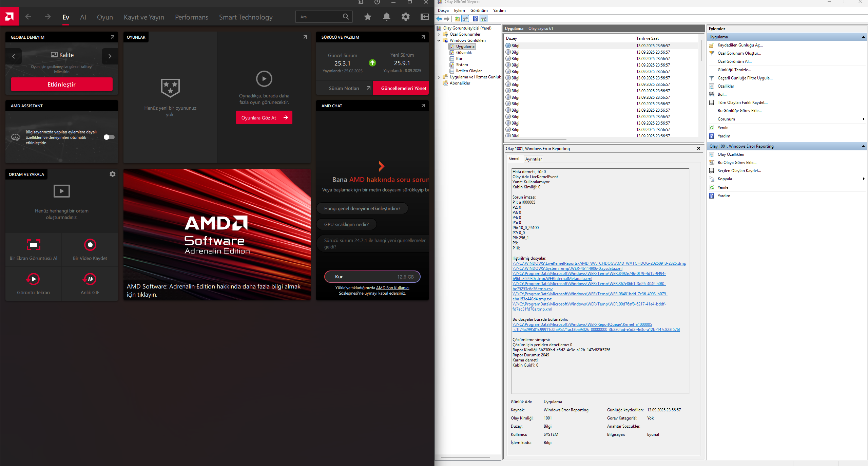The height and width of the screenshot is (466, 868).
Task: Click Günlüğü Temizle action
Action: point(734,70)
